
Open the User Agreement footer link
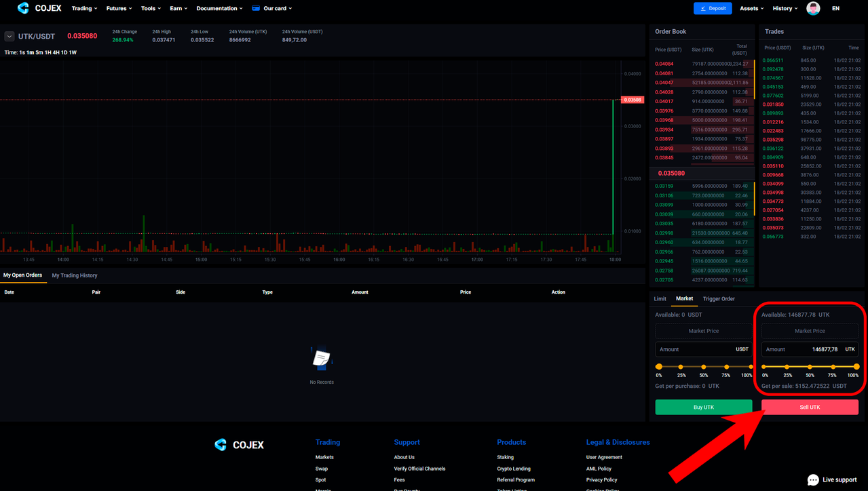pos(604,457)
